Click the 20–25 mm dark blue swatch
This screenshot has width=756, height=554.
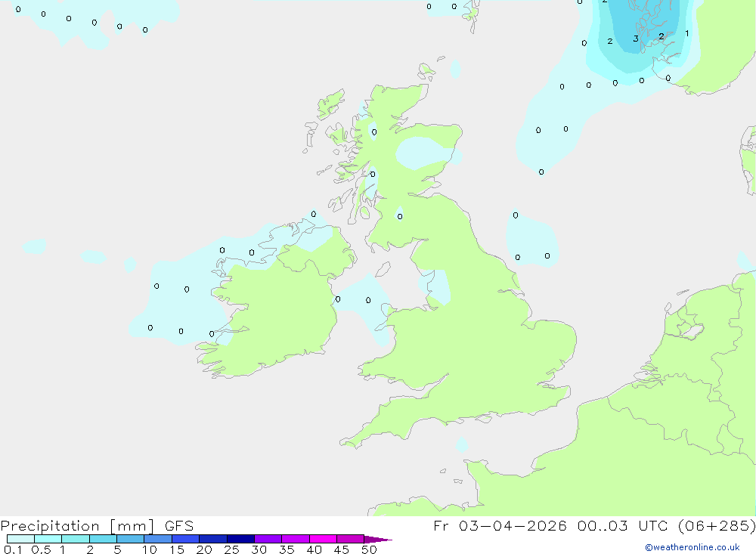coord(213,539)
